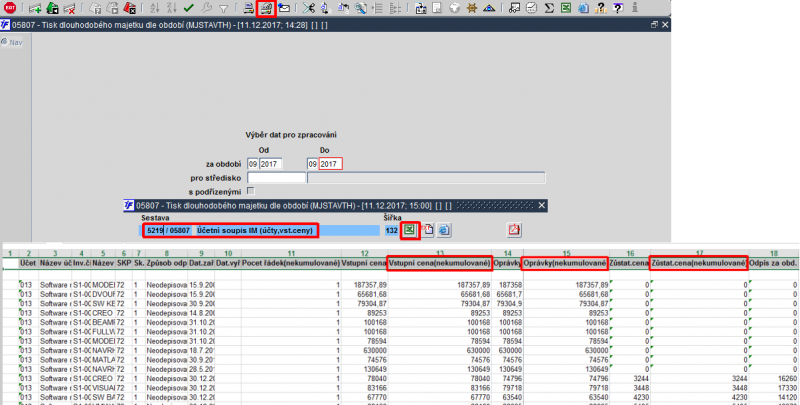The height and width of the screenshot is (405, 800).
Task: Export report to Excel from Sestava dialog
Action: pos(410,230)
